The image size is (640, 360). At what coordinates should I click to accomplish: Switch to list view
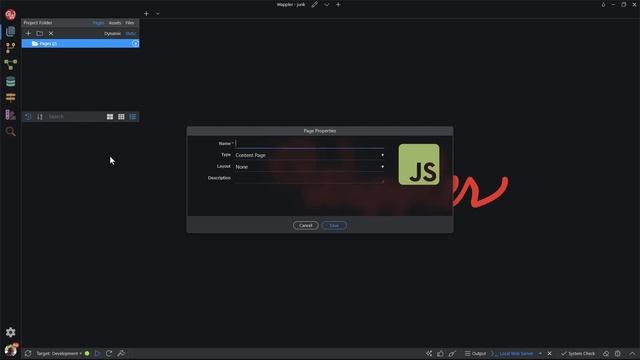133,117
